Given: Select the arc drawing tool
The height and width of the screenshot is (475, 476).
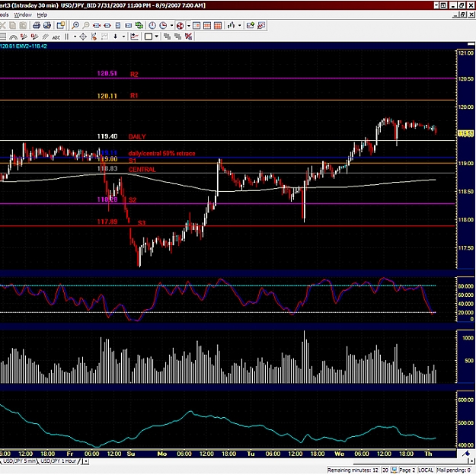Looking at the screenshot, I should 14,37.
